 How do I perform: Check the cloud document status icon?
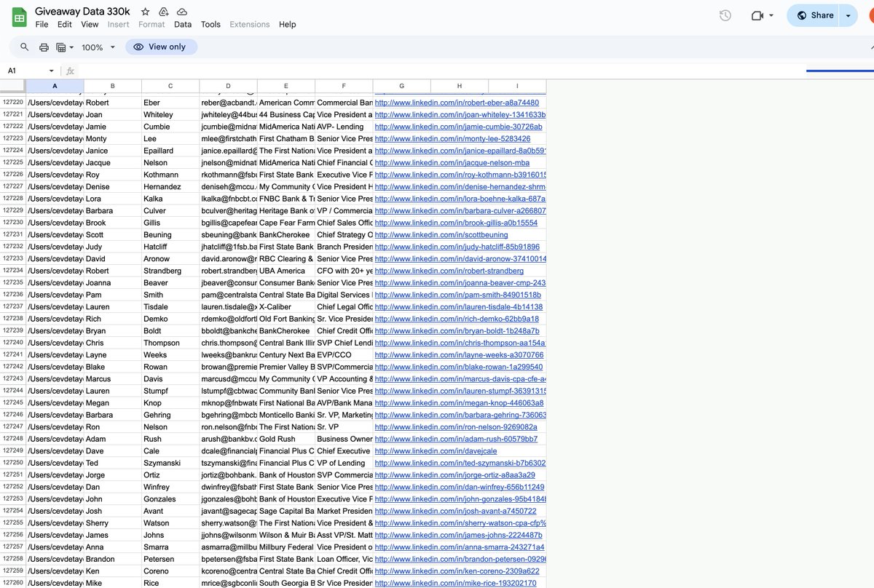182,12
